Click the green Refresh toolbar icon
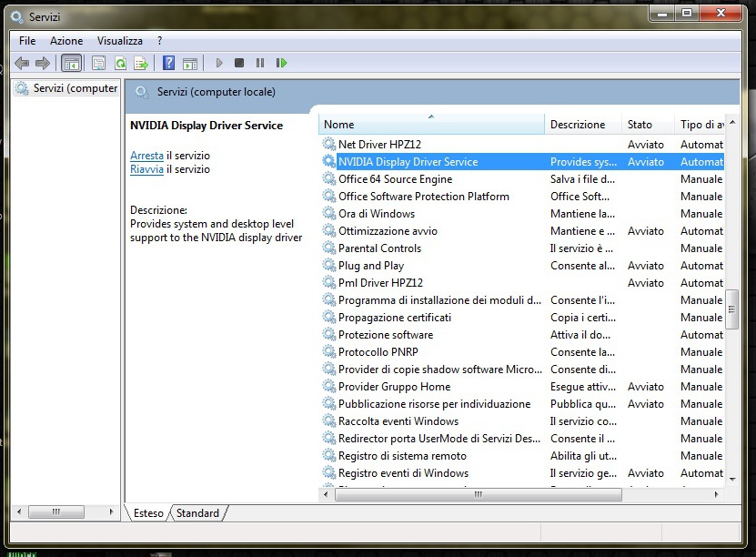The image size is (756, 557). [120, 63]
